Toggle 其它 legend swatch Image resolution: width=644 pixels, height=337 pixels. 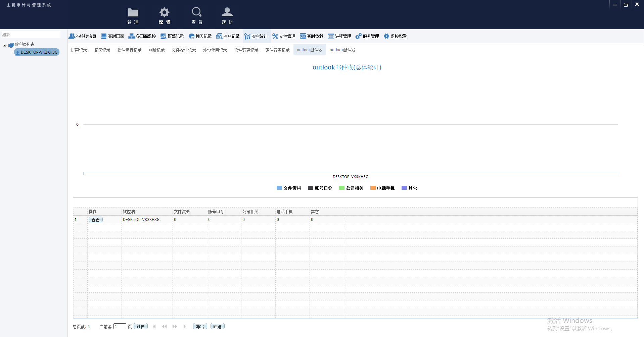(404, 188)
